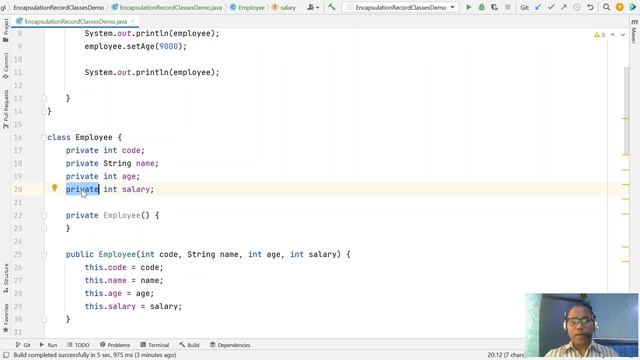Click 'private int code;' on line 17

pyautogui.click(x=105, y=150)
